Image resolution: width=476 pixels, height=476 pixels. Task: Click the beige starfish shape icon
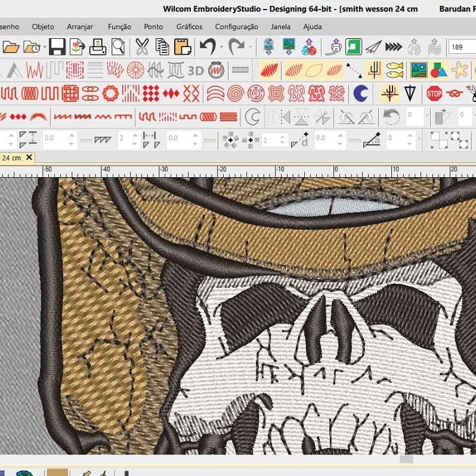(x=460, y=70)
